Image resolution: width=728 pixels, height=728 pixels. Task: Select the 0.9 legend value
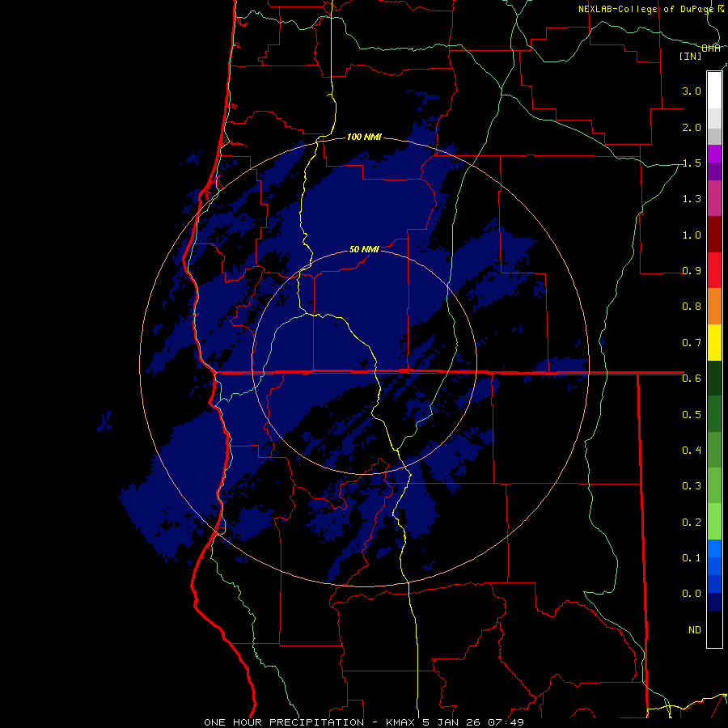point(692,271)
